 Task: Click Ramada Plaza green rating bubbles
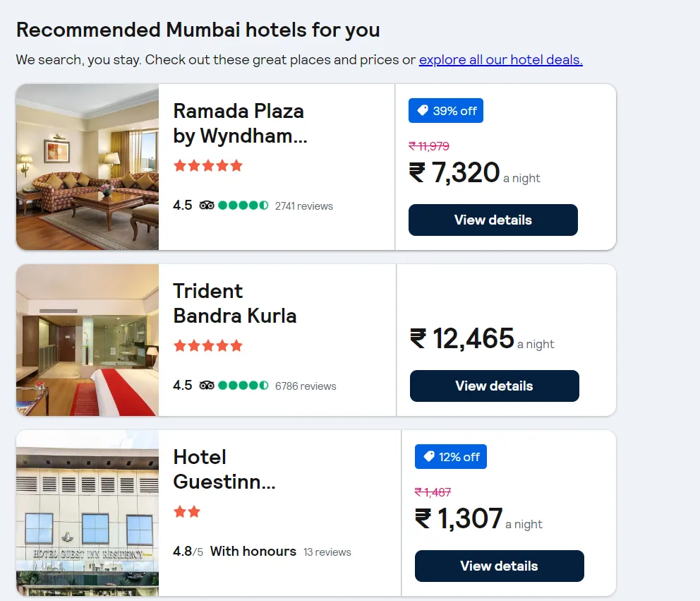243,206
